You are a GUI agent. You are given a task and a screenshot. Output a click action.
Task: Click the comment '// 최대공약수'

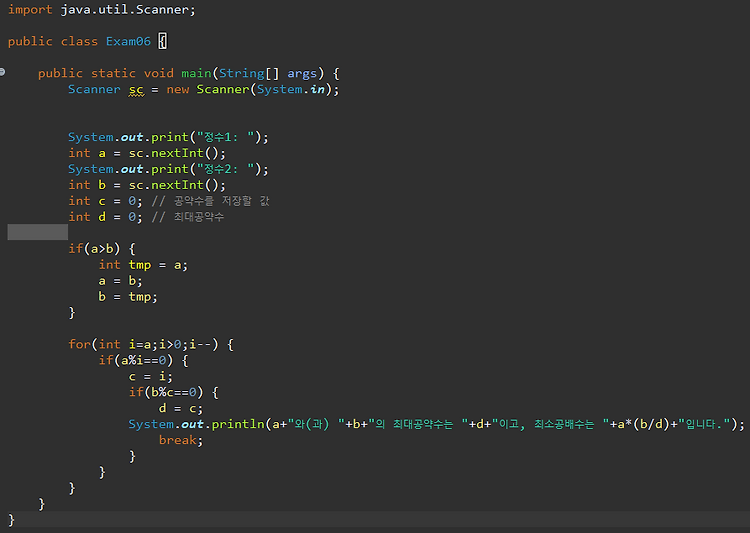[188, 217]
